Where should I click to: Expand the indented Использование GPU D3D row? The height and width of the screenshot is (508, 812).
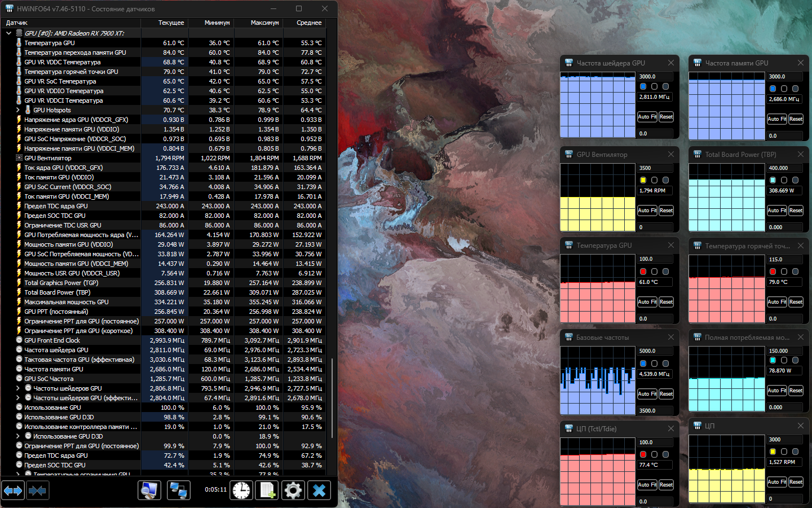pyautogui.click(x=18, y=436)
